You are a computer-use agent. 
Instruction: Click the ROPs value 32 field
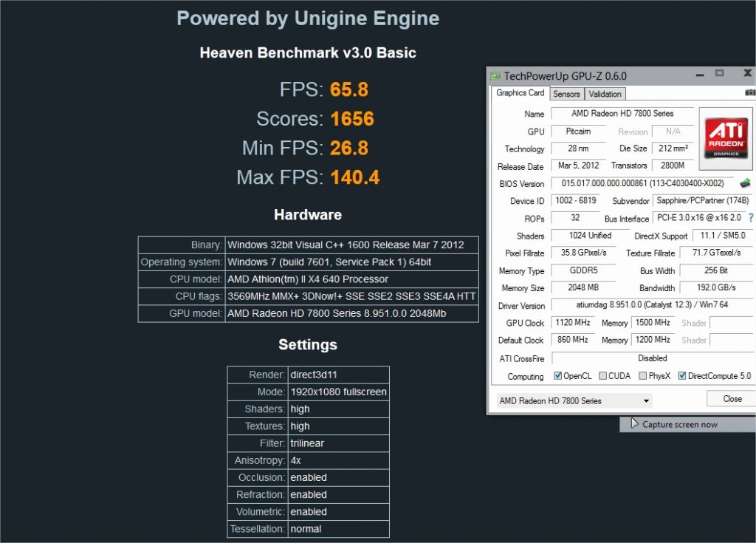[575, 218]
